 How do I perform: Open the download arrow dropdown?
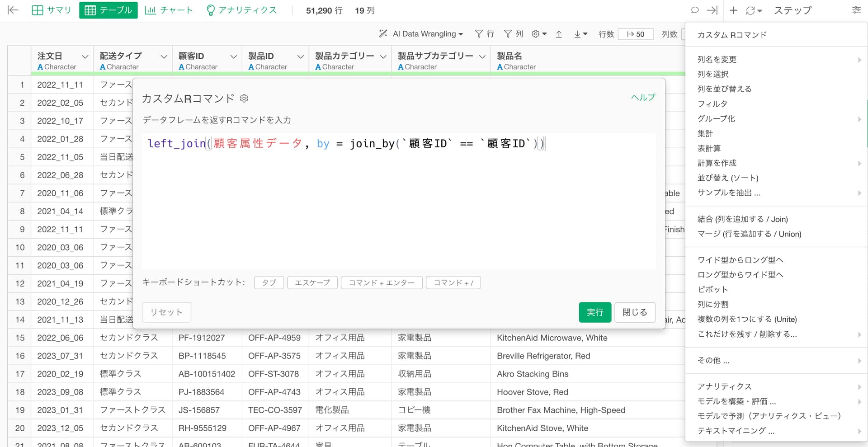[x=580, y=34]
